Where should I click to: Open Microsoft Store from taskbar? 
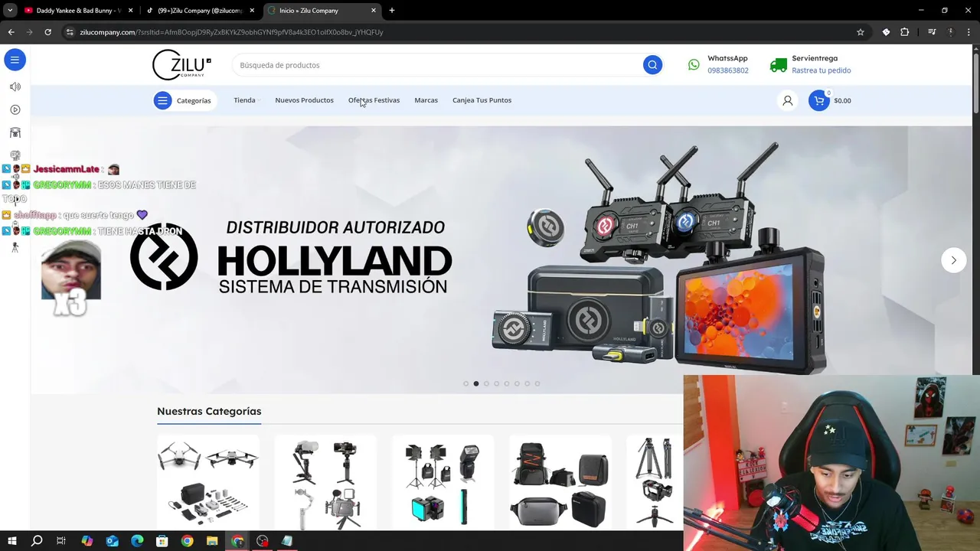tap(162, 541)
